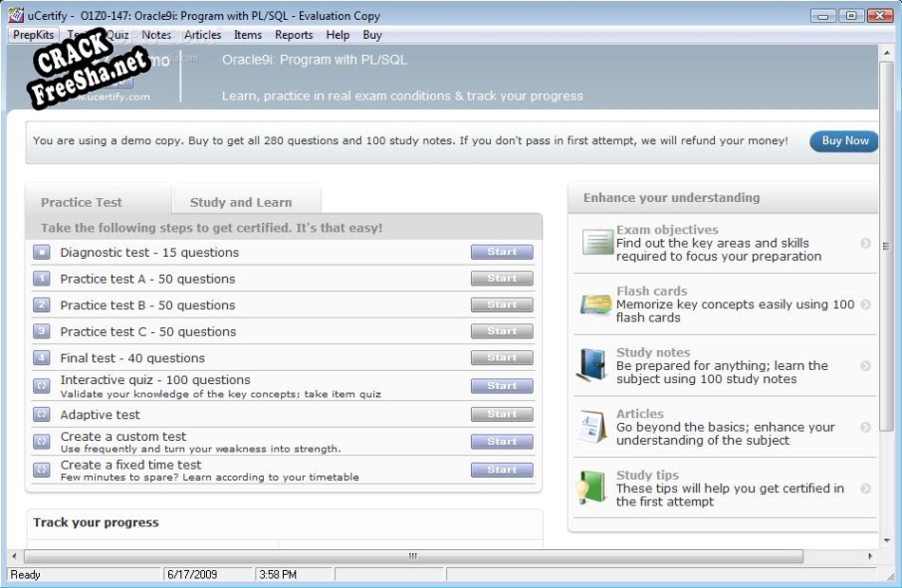
Task: Open the Exam objectives list icon
Action: [x=597, y=243]
